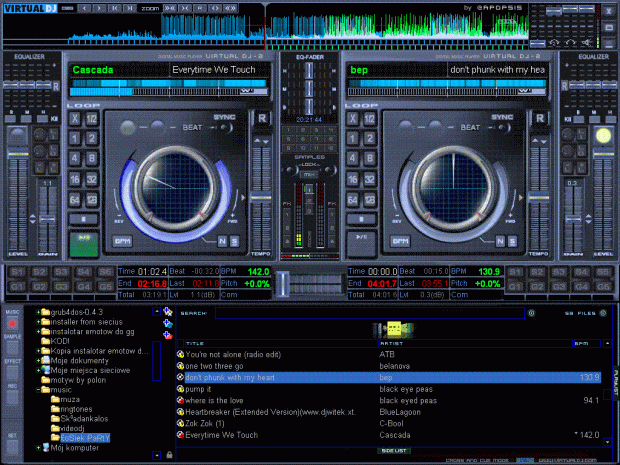Click the search options icon beside search box
The width and height of the screenshot is (620, 465).
(532, 313)
